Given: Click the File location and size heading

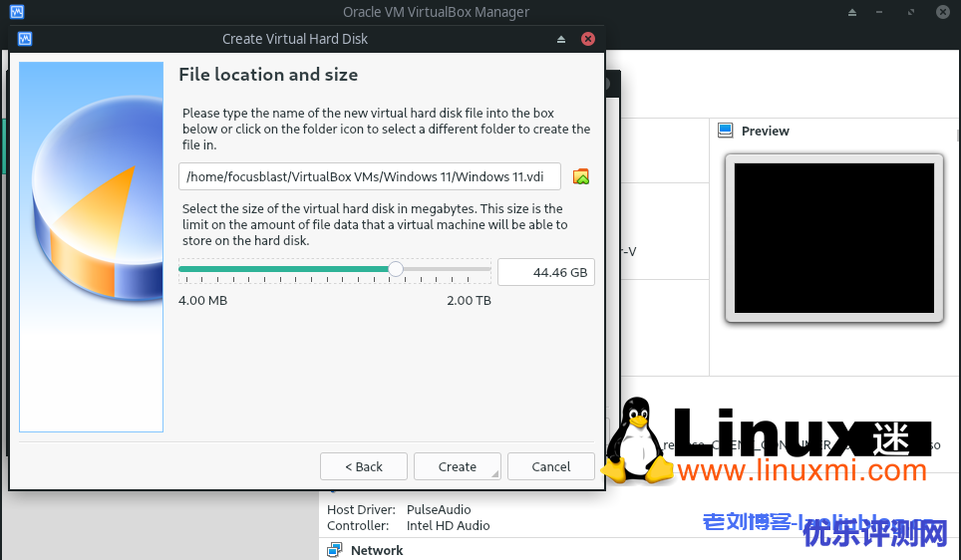Looking at the screenshot, I should 268,75.
